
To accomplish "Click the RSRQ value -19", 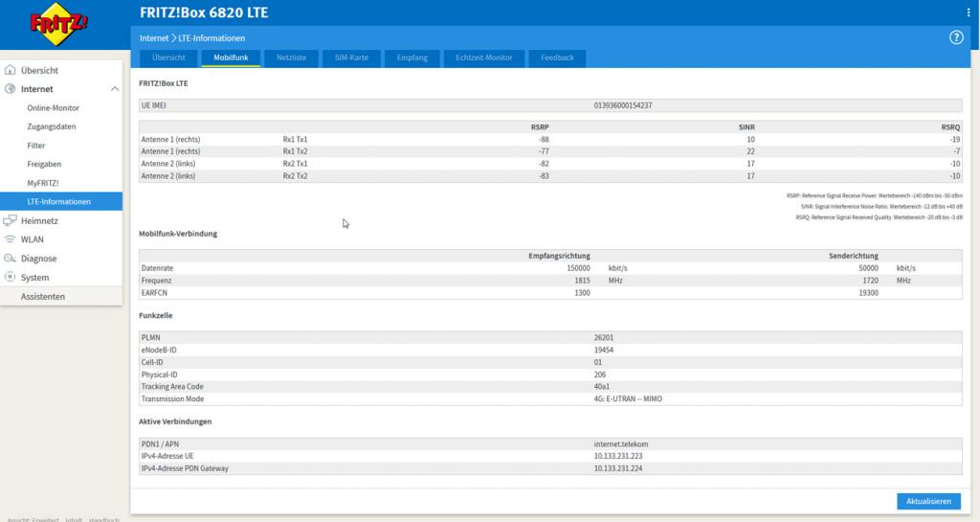I will coord(954,140).
